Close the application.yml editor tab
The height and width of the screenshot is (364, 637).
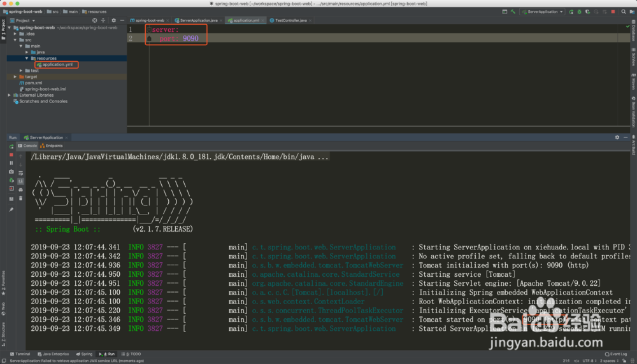(x=263, y=20)
